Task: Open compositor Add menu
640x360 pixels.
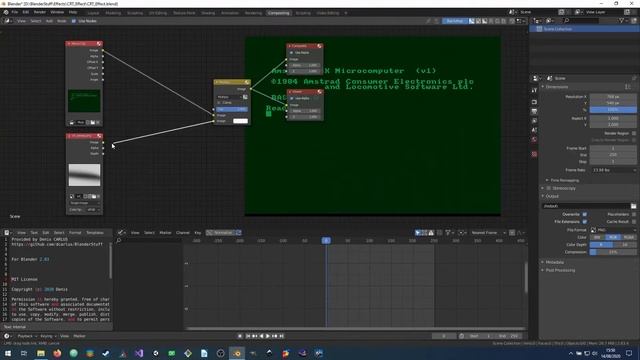Action: tap(49, 21)
